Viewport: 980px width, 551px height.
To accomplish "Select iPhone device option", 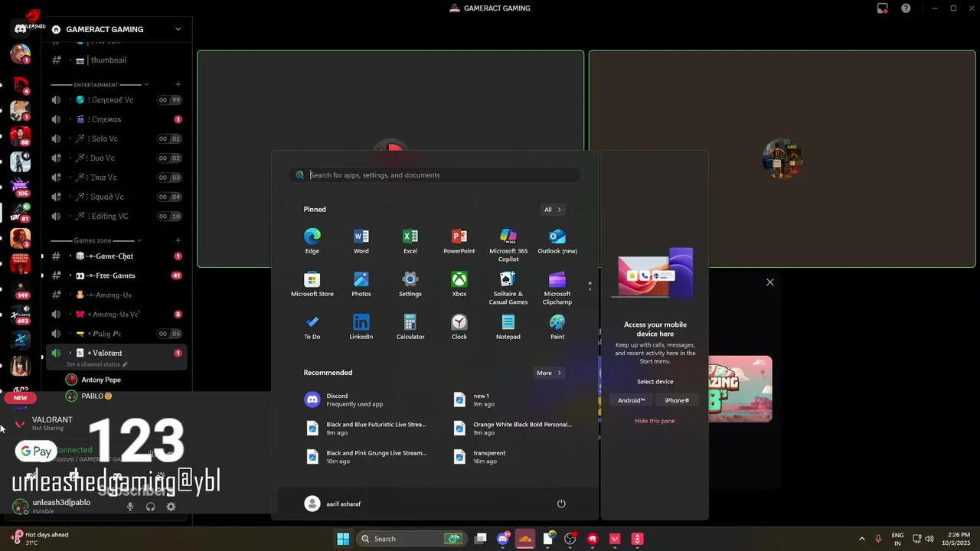I will pyautogui.click(x=677, y=400).
